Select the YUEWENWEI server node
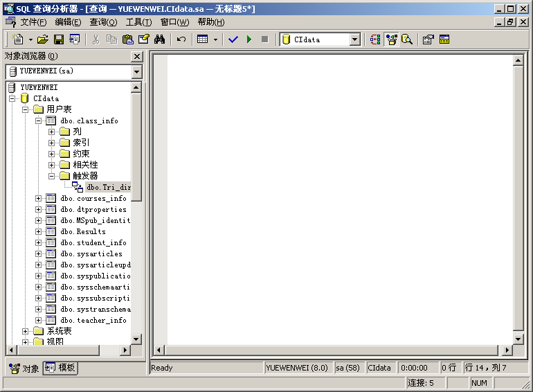The height and width of the screenshot is (392, 533). pos(39,87)
